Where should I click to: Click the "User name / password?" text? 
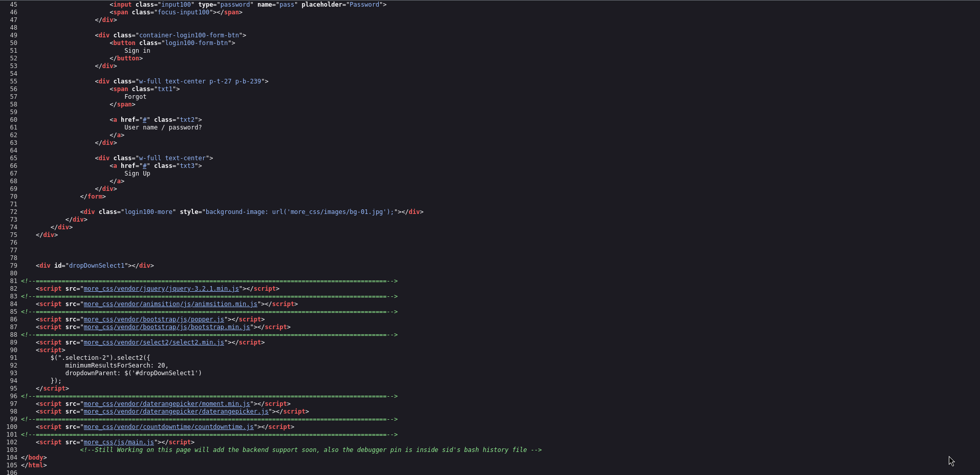163,127
